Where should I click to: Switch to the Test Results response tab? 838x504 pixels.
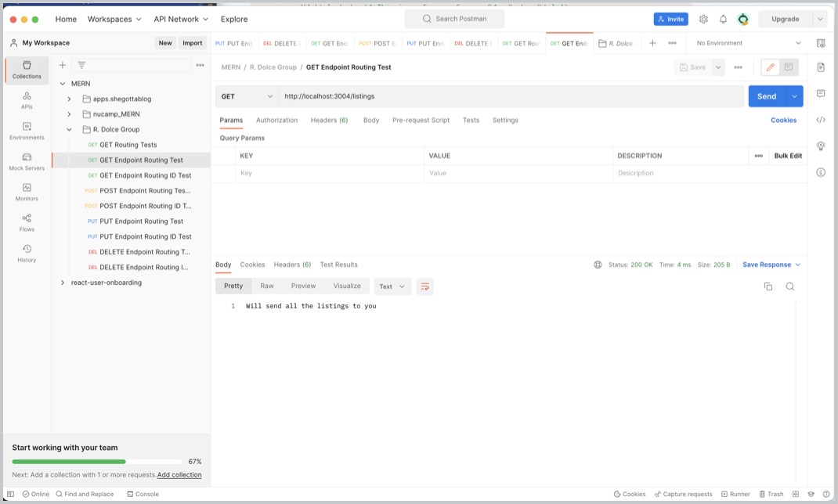pos(339,265)
